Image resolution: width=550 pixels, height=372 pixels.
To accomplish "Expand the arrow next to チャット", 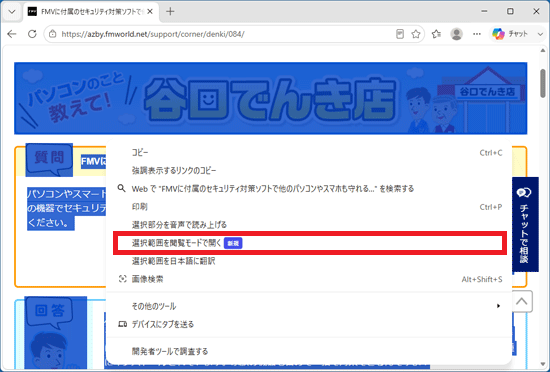I will pos(540,34).
